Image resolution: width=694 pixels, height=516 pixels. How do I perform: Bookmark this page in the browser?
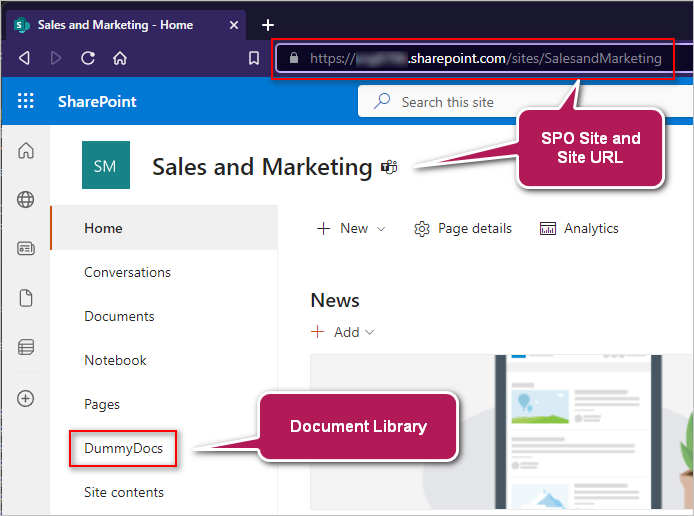[254, 58]
